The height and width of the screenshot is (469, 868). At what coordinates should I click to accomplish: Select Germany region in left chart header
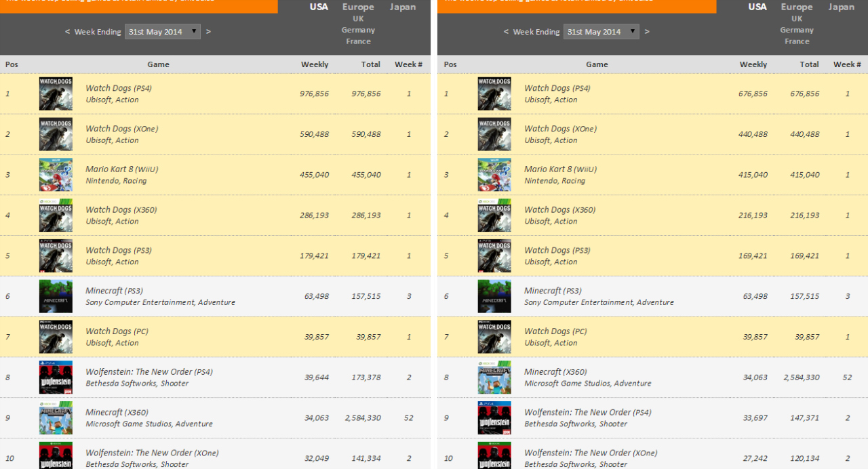(358, 30)
